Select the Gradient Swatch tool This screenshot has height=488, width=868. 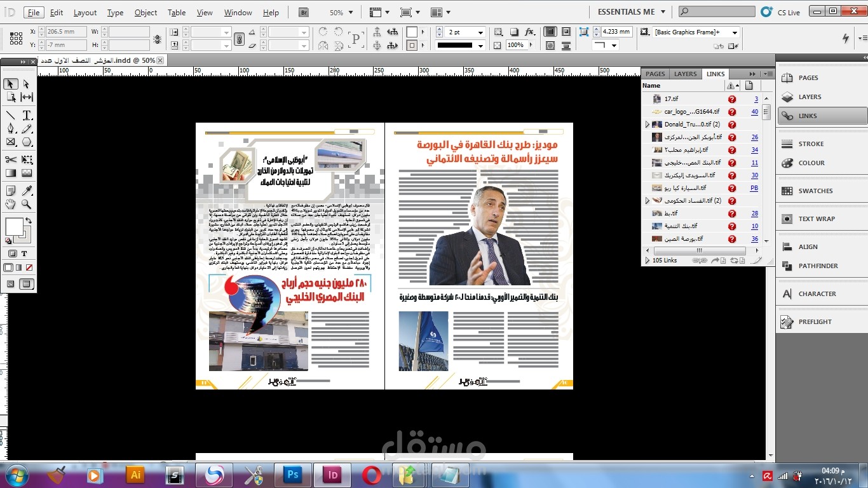click(x=11, y=173)
